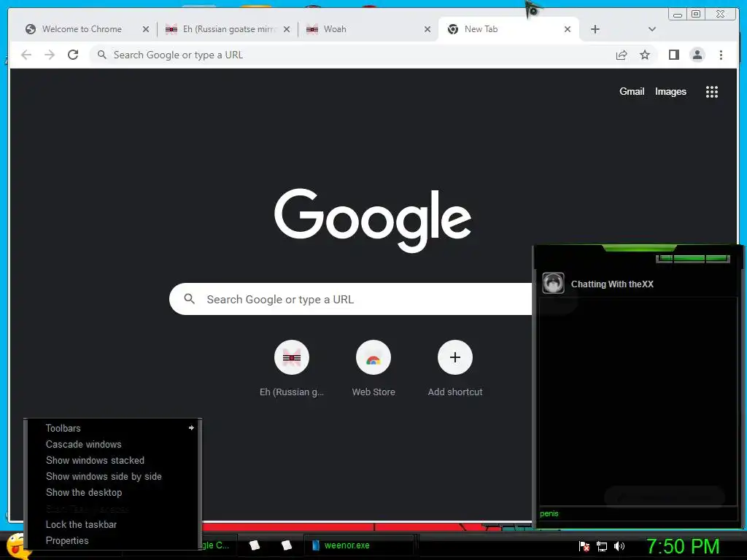747x560 pixels.
Task: Go back using the browser back arrow
Action: click(x=26, y=55)
